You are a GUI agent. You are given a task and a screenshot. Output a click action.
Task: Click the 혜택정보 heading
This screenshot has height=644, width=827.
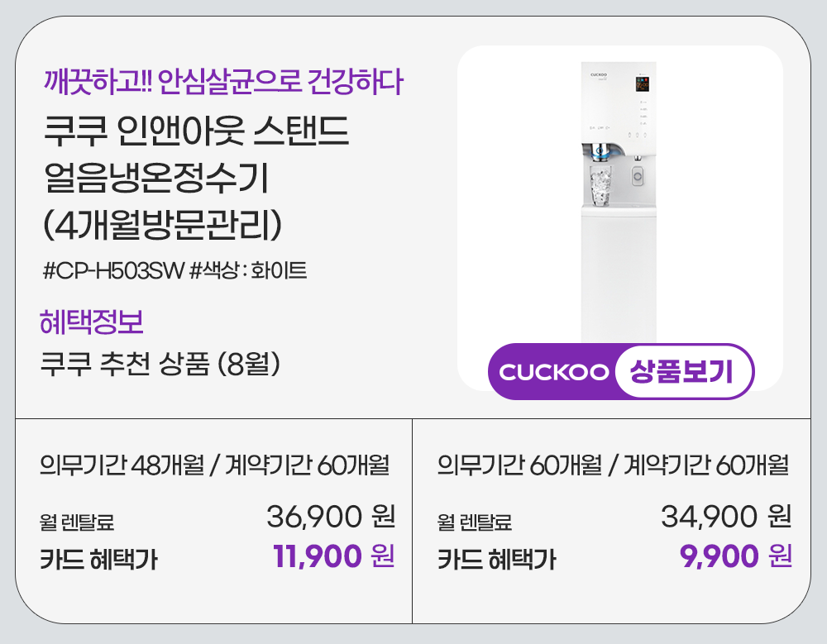click(x=92, y=322)
